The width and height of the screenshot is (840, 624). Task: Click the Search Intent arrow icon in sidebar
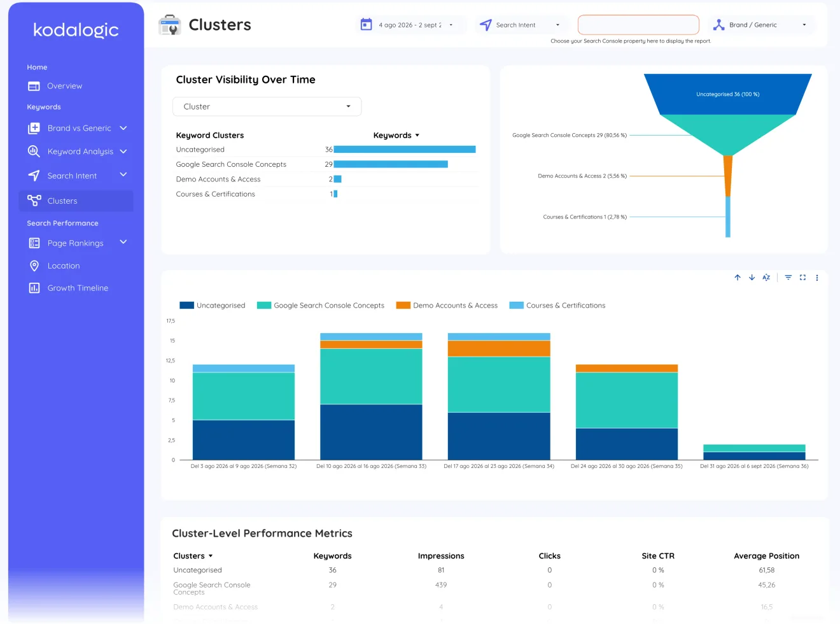[34, 176]
